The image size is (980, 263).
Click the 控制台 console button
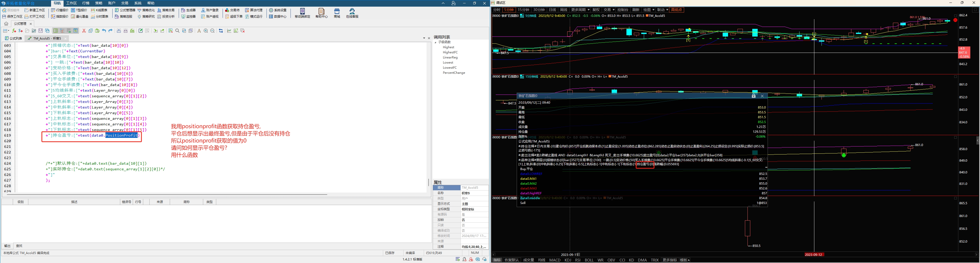click(x=623, y=10)
